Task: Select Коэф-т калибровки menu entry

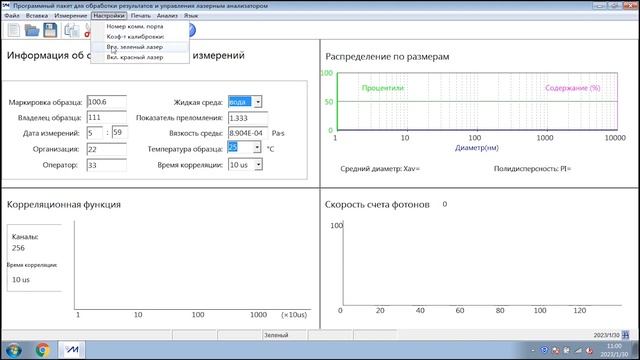Action: (140, 36)
